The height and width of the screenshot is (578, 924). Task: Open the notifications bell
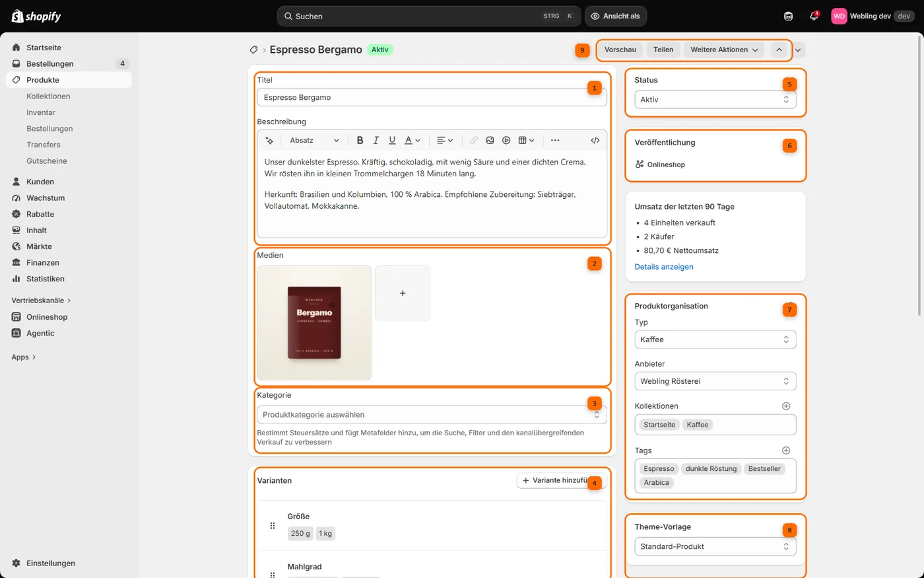[x=814, y=16]
